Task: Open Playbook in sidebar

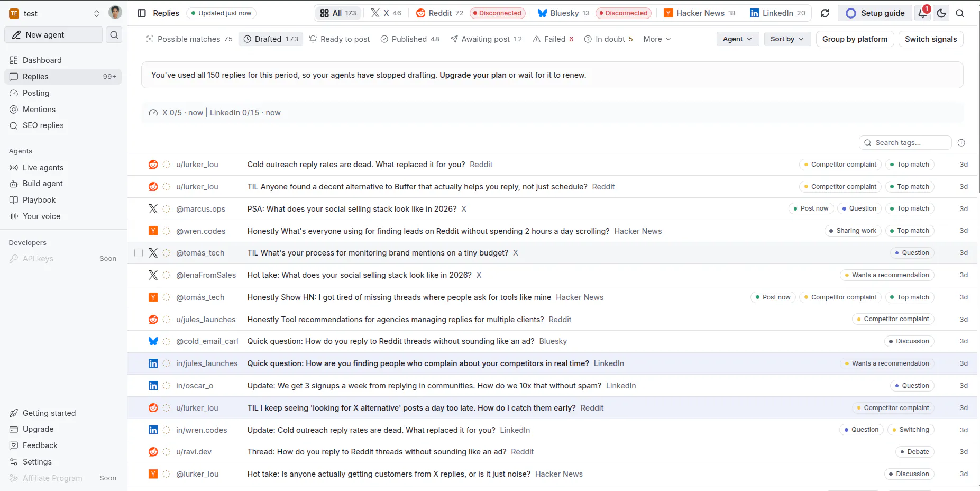Action: point(63,200)
